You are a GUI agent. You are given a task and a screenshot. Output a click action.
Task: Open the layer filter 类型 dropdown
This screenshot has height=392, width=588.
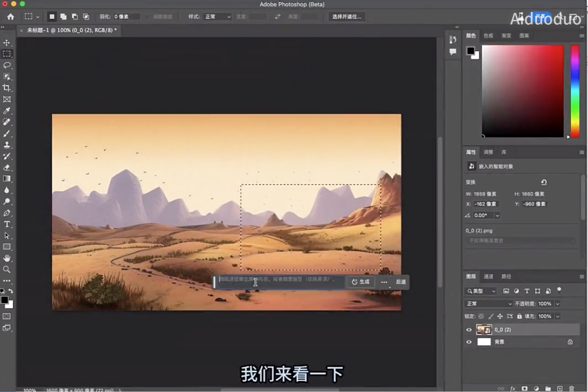(x=481, y=291)
